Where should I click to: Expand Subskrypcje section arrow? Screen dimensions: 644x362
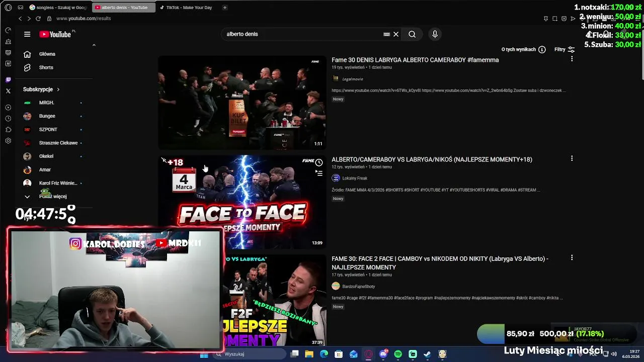tap(58, 89)
